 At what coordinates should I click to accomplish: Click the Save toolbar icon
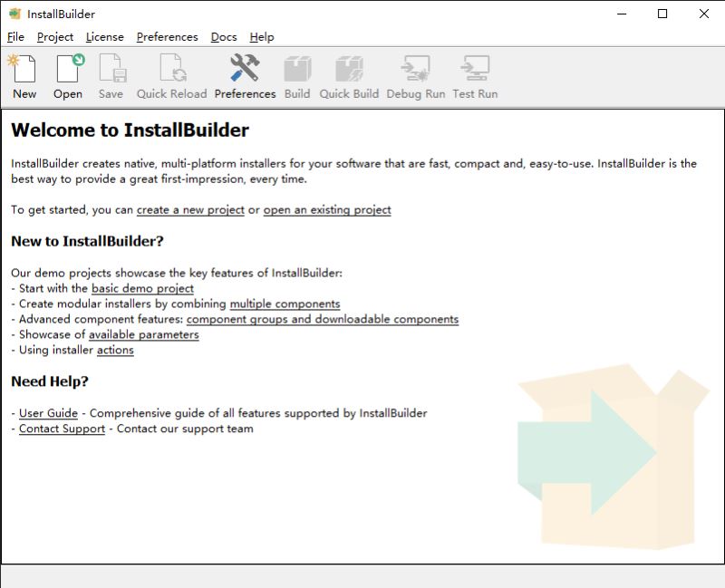[112, 69]
